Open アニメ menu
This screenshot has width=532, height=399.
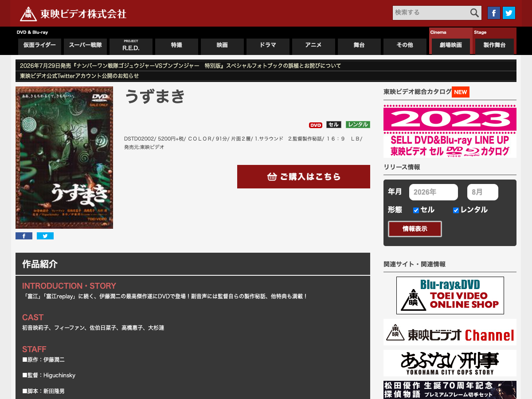pos(313,47)
